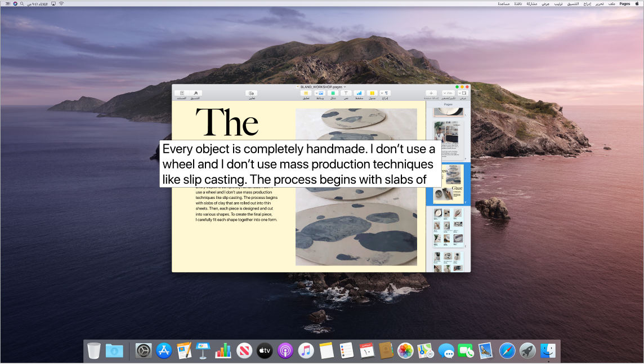Viewport: 644px width, 364px height.
Task: Click the Spotlight search icon in menu bar
Action: pyautogui.click(x=22, y=3)
